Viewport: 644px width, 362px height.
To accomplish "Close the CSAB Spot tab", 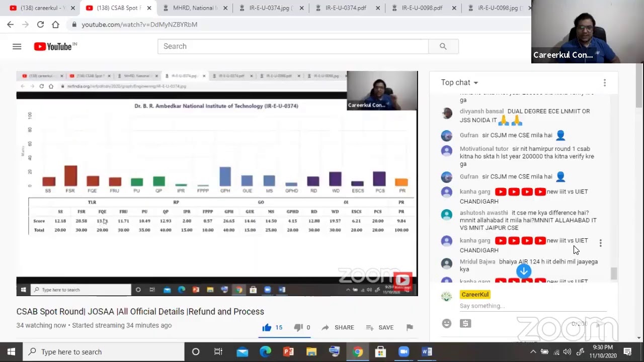I will pos(149,8).
